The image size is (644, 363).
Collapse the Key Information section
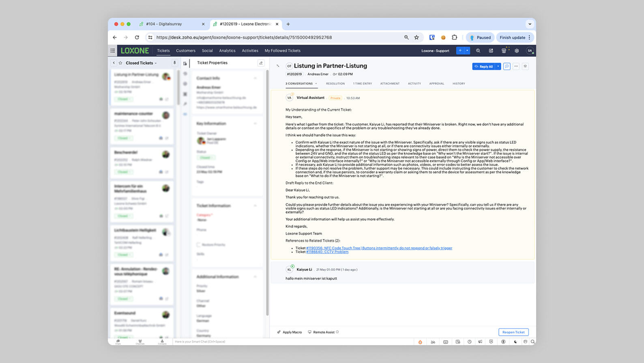(x=255, y=123)
